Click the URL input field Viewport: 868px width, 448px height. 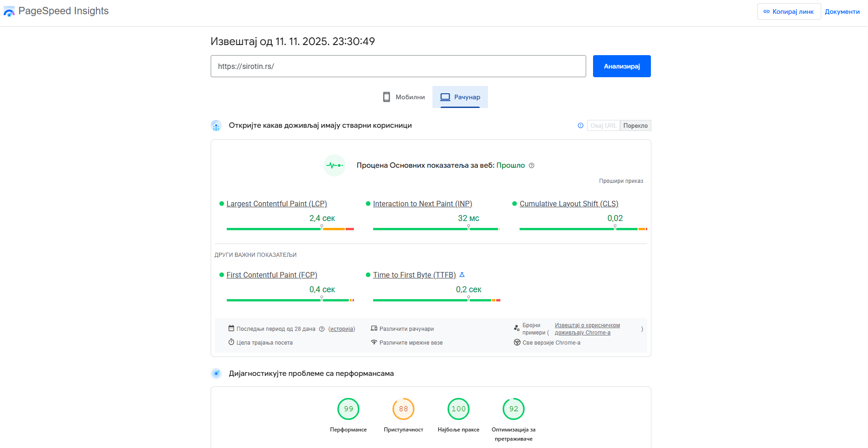pos(398,66)
